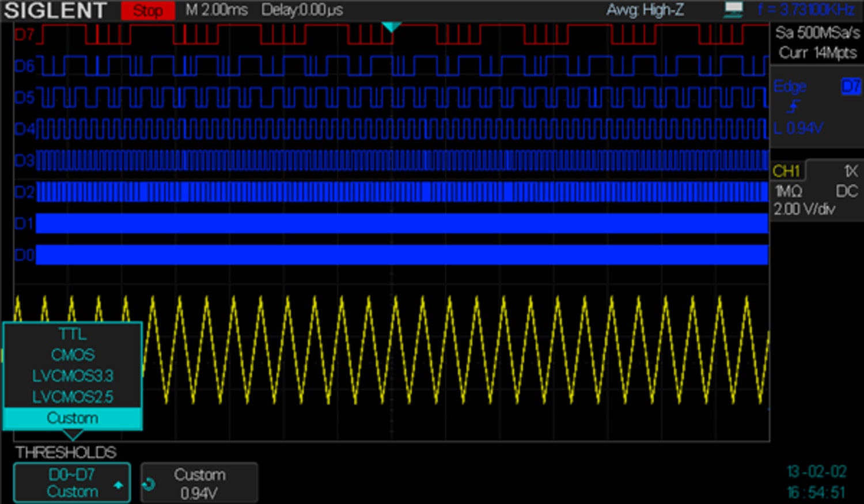Screen dimensions: 864x504
Task: Open the D0~D7 channel selection dropdown
Action: 71,483
